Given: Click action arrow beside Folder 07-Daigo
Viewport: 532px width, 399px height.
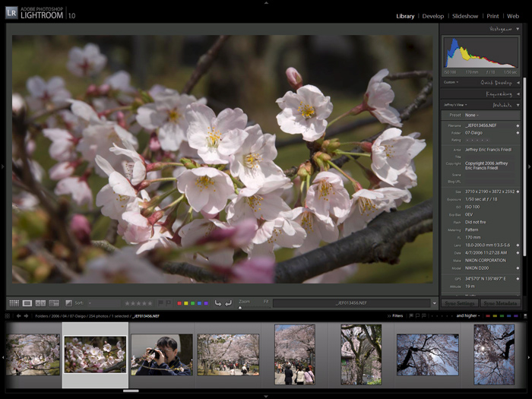Looking at the screenshot, I should pos(518,133).
